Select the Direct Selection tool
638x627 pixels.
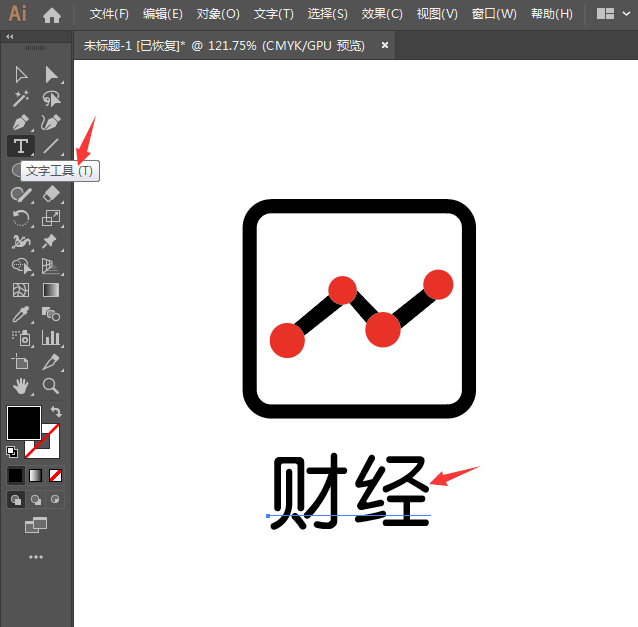[x=51, y=75]
